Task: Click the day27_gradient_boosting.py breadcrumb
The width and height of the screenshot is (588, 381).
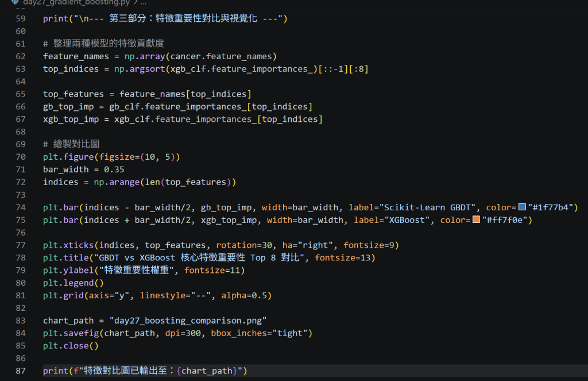Action: click(x=76, y=3)
